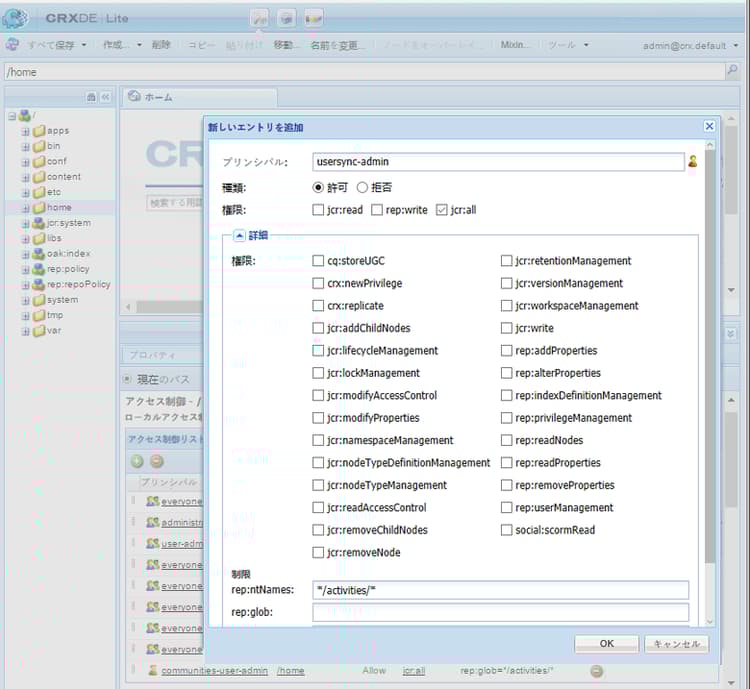Click the principal picker icon beside usersync-admin

click(692, 161)
